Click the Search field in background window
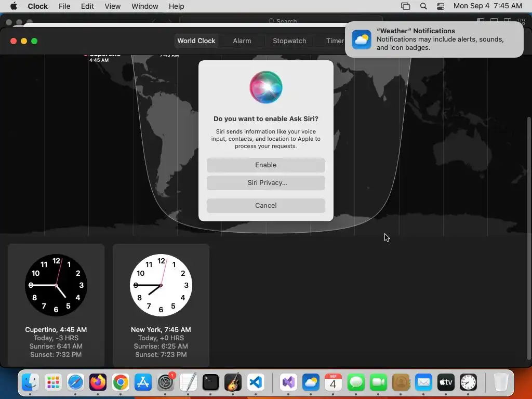The width and height of the screenshot is (532, 399). tap(281, 20)
